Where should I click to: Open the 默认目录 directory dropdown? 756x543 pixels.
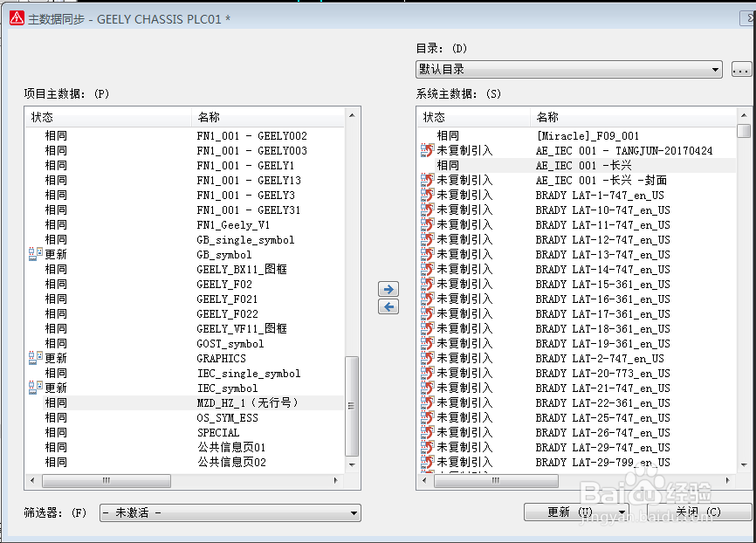[569, 70]
